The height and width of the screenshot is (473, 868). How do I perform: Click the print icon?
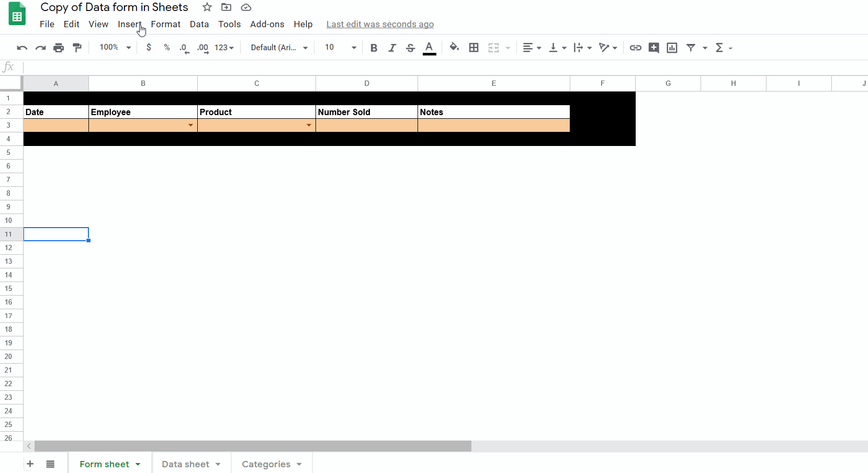(59, 48)
